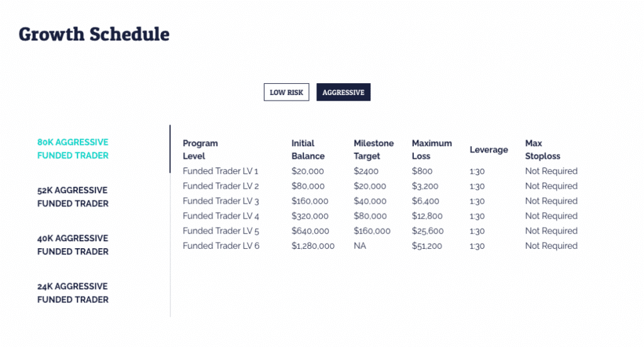
Task: Click the NA milestone target cell
Action: [x=360, y=246]
